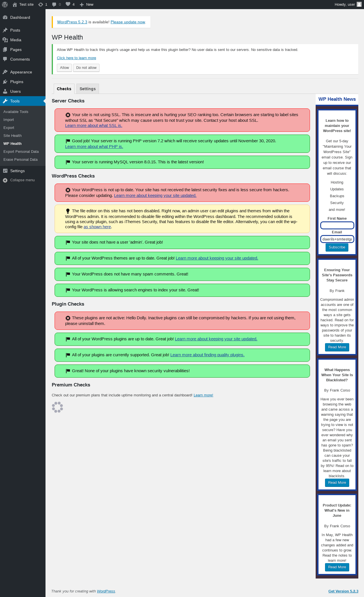The height and width of the screenshot is (597, 364).
Task: Open Erase Personal Data submenu item
Action: click(20, 160)
